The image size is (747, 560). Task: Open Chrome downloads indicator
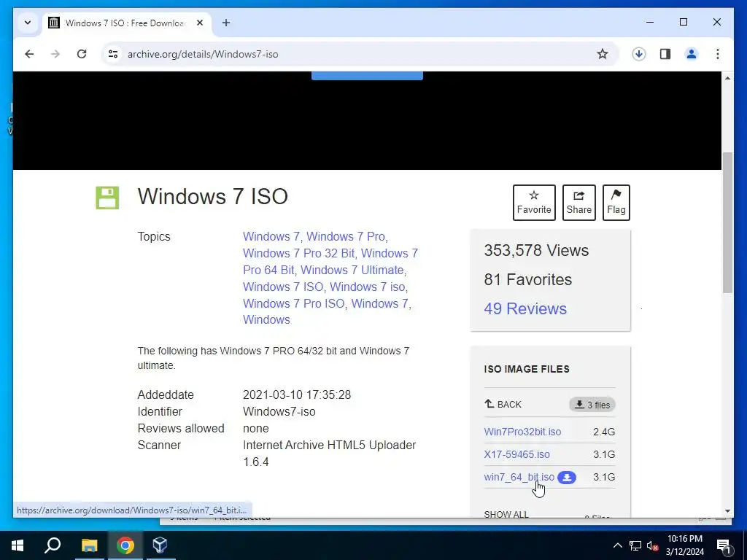click(639, 54)
